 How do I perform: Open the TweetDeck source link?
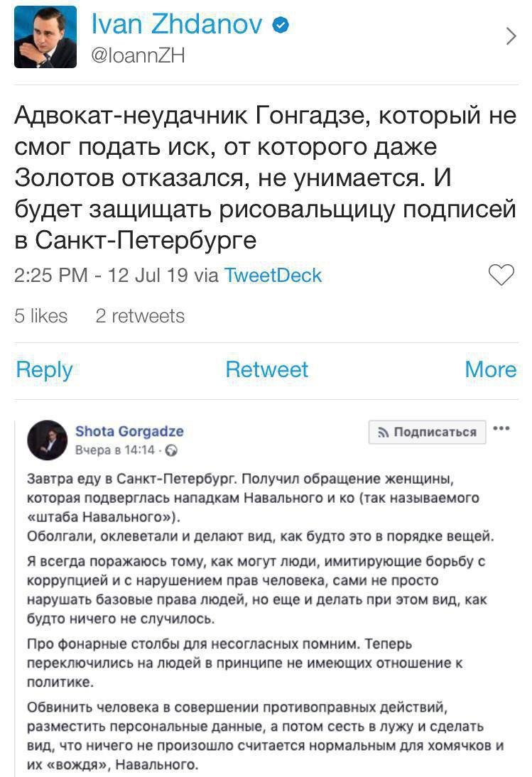pyautogui.click(x=273, y=276)
